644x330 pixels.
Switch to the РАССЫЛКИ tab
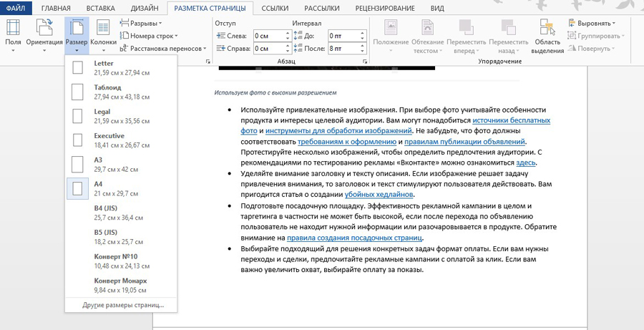point(323,8)
